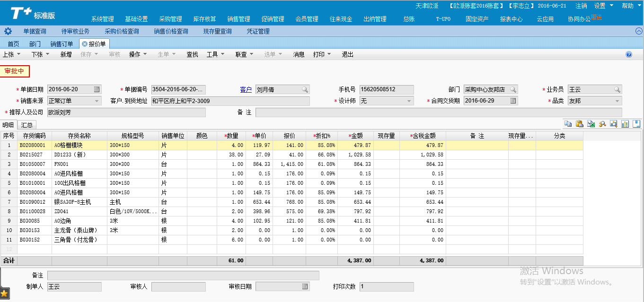Click the 审批中 status label
This screenshot has width=644, height=302.
point(15,71)
